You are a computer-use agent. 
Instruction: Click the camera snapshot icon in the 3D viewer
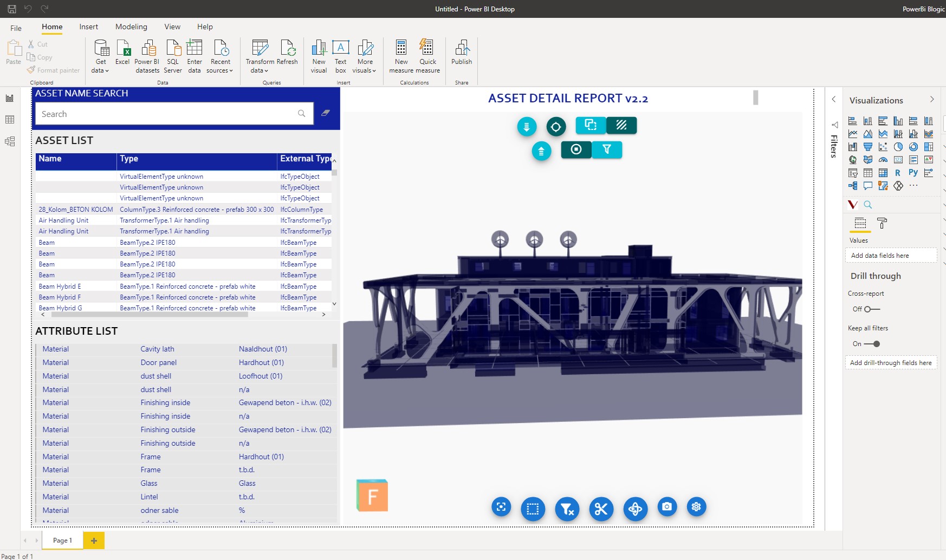click(667, 507)
